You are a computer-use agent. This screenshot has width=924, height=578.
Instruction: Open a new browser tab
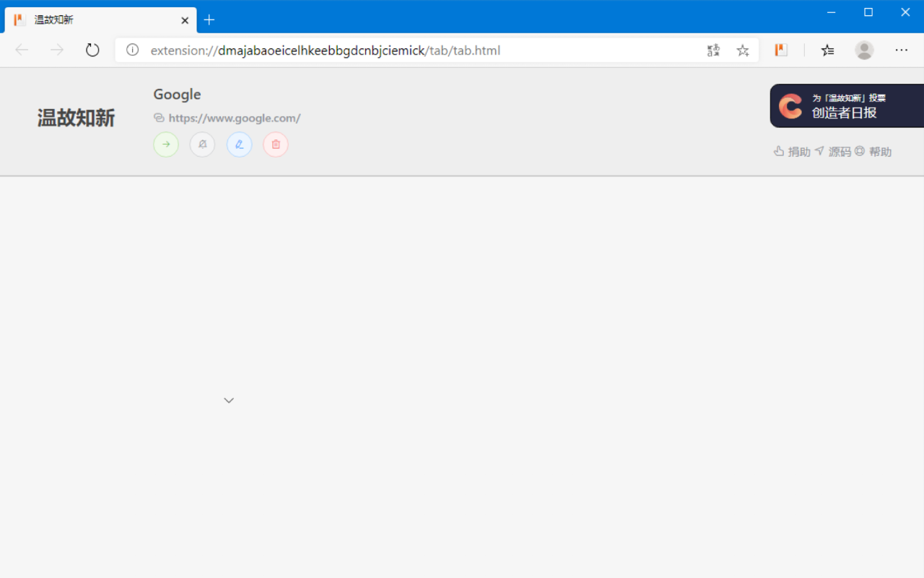(209, 20)
